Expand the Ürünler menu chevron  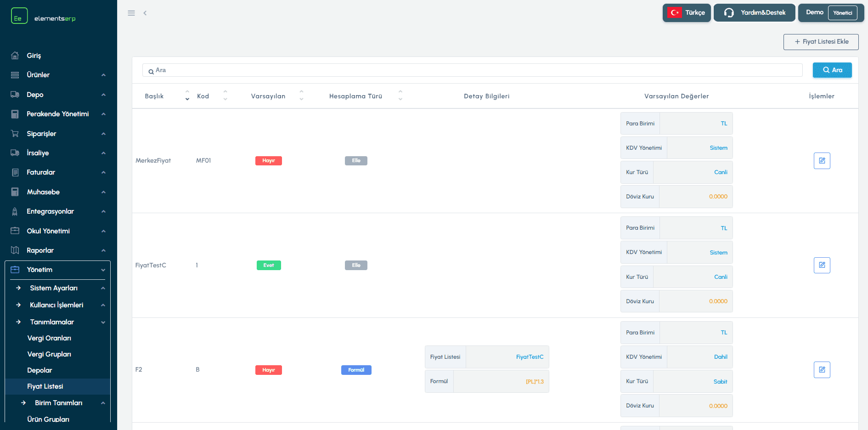(x=103, y=75)
